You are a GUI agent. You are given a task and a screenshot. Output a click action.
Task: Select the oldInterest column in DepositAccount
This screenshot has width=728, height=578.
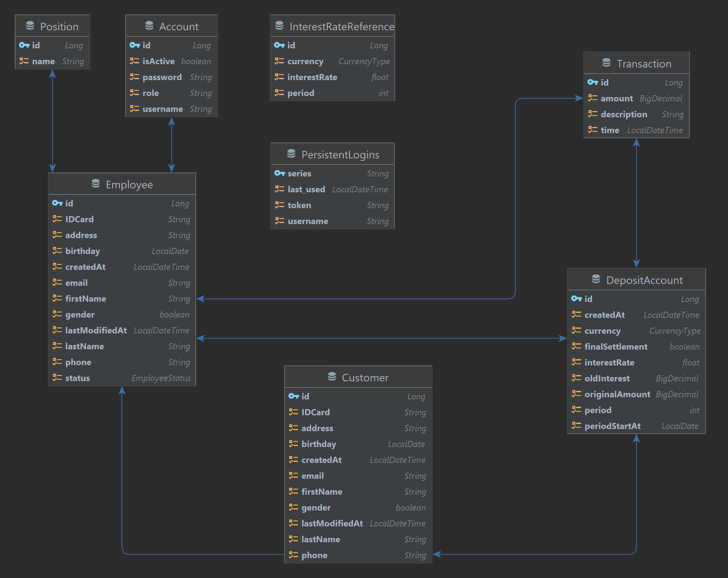[637, 378]
